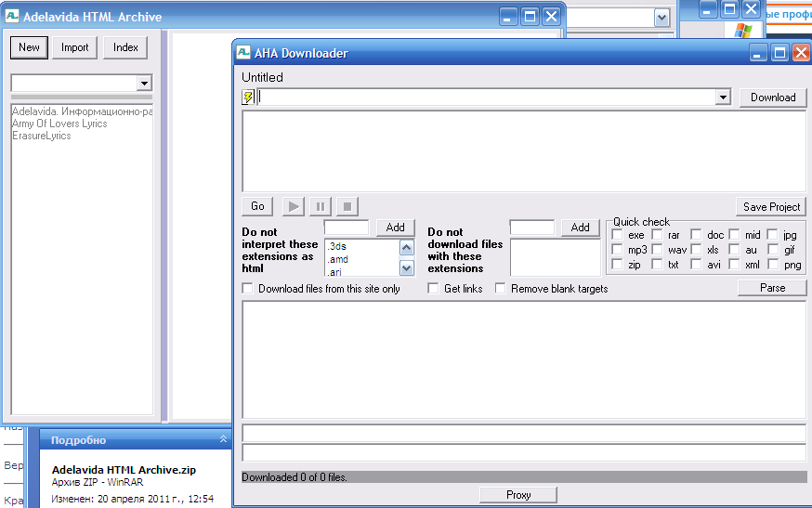Click the Adelavida HTML Archive.zip file name

point(124,470)
